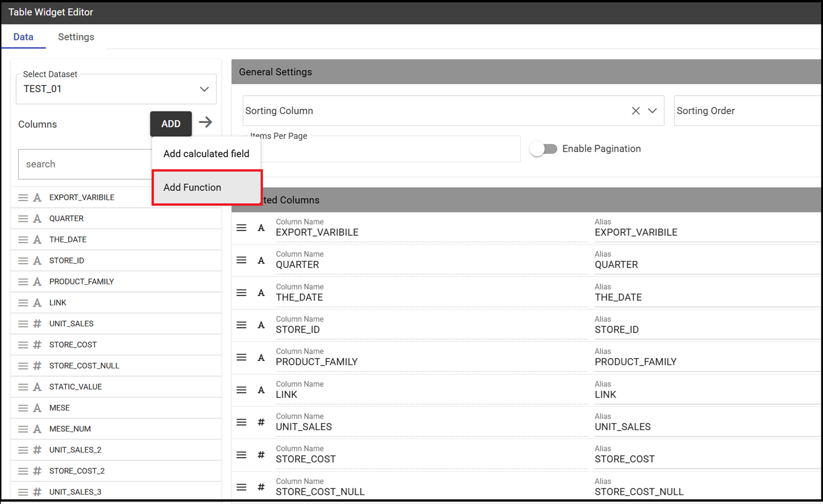Click drag handle of STORE_ID in Columns list
This screenshot has width=823, height=504.
tap(23, 261)
